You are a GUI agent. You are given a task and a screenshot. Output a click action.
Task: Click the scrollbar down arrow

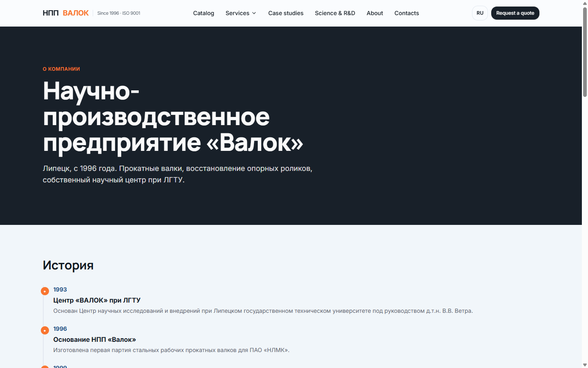[x=585, y=365]
